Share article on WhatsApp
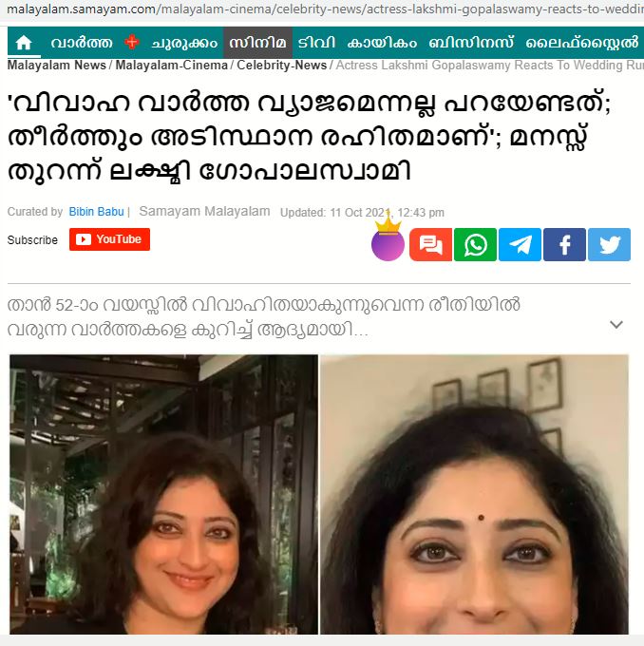The width and height of the screenshot is (644, 646). tap(475, 245)
